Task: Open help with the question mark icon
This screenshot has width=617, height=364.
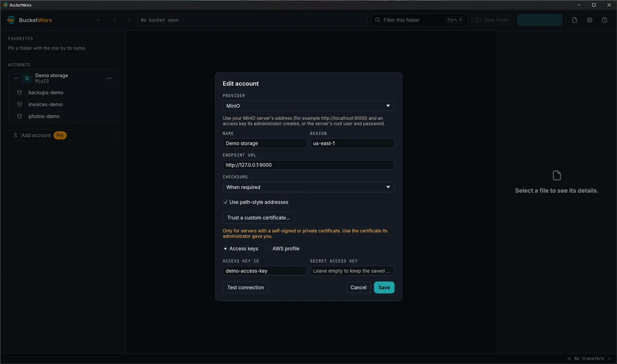Action: pyautogui.click(x=605, y=20)
